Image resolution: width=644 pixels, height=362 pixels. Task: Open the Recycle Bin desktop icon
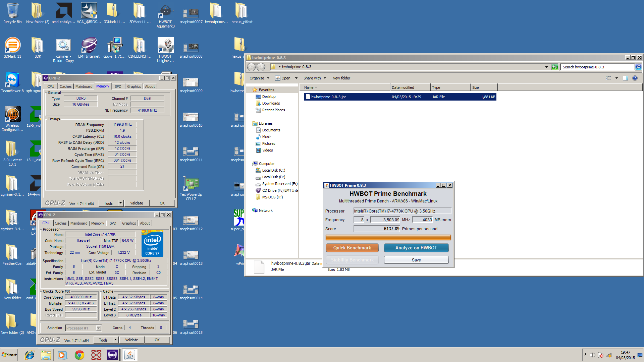[12, 13]
